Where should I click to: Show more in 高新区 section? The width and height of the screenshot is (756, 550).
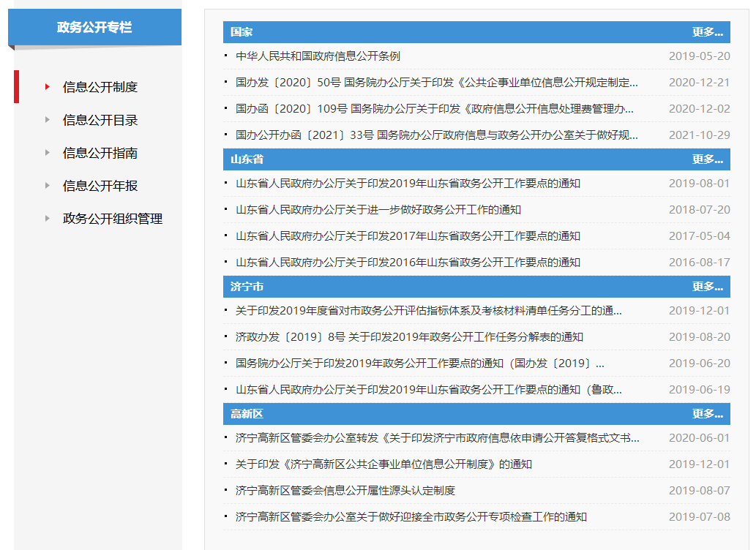[707, 414]
